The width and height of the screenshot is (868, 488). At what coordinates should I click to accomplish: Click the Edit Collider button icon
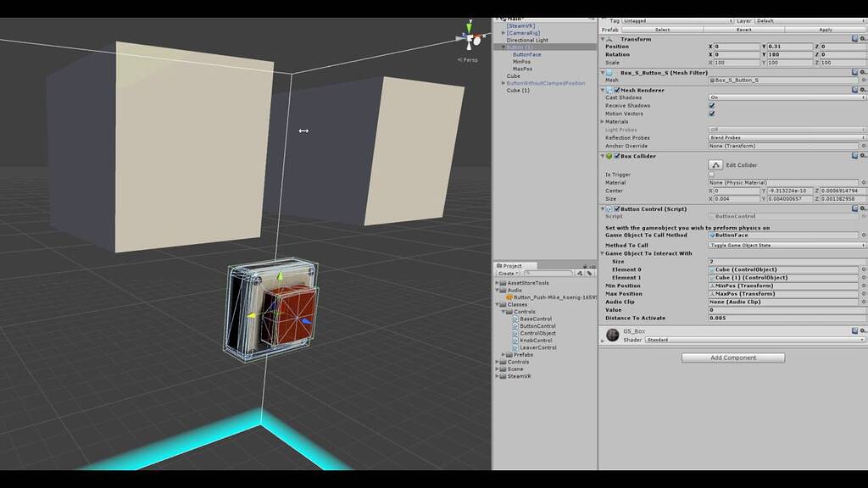click(716, 164)
